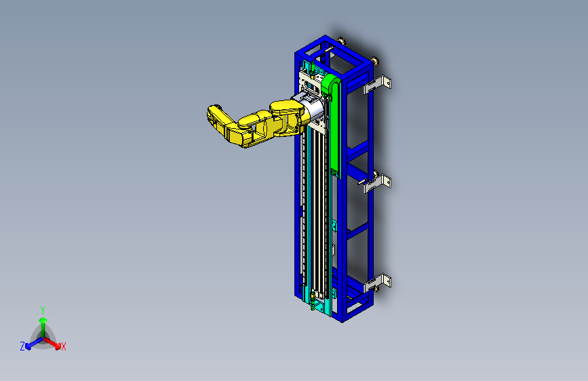
Task: Select the green cable carrier on the column
Action: 334,125
